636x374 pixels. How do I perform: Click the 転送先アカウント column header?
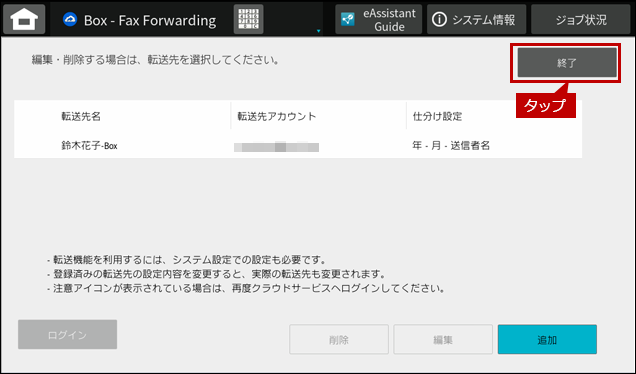(277, 116)
